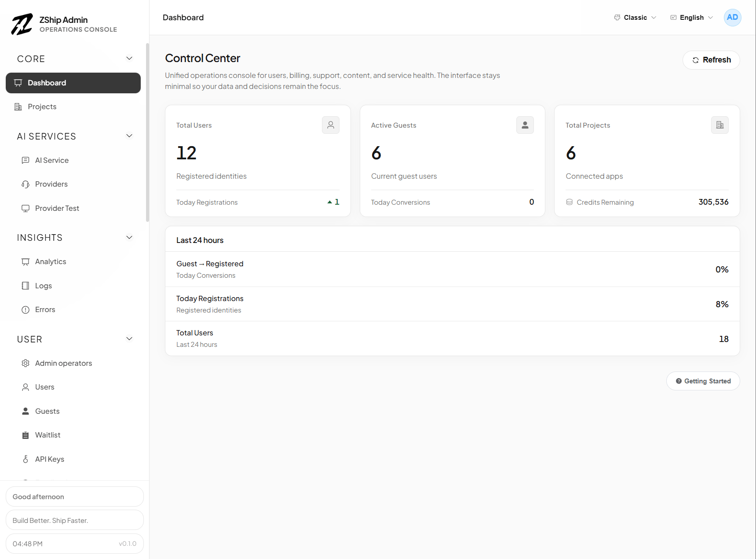This screenshot has height=559, width=756.
Task: Select the Providers sidebar icon
Action: click(x=26, y=184)
